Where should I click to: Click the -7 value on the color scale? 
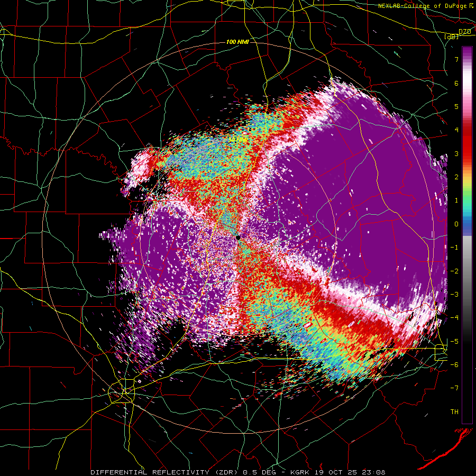tap(454, 388)
